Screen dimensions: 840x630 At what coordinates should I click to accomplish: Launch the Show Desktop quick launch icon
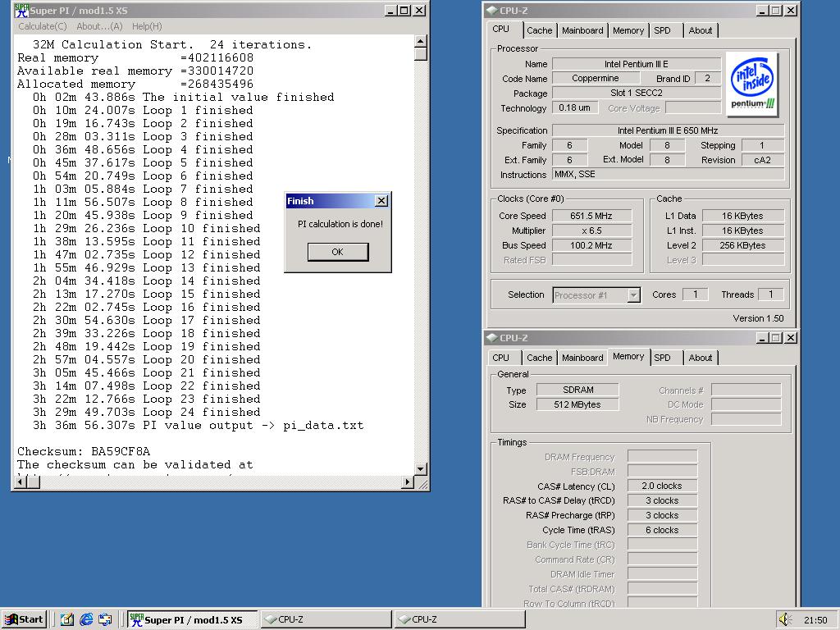point(67,619)
